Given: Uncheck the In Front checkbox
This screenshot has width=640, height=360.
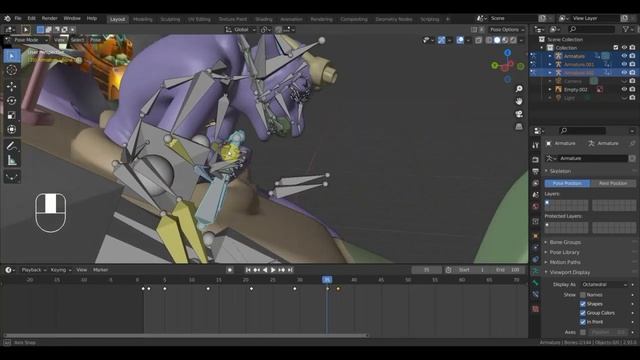Looking at the screenshot, I should point(583,322).
